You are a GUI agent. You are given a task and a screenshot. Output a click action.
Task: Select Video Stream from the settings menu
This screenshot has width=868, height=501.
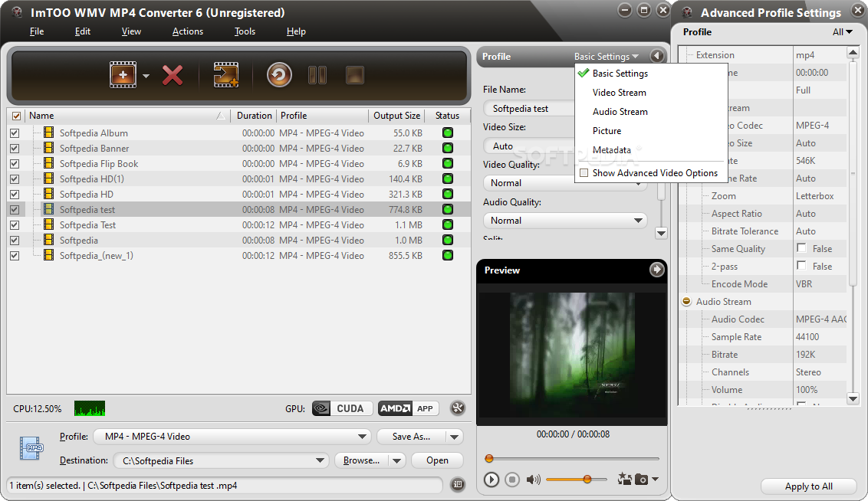tap(619, 93)
